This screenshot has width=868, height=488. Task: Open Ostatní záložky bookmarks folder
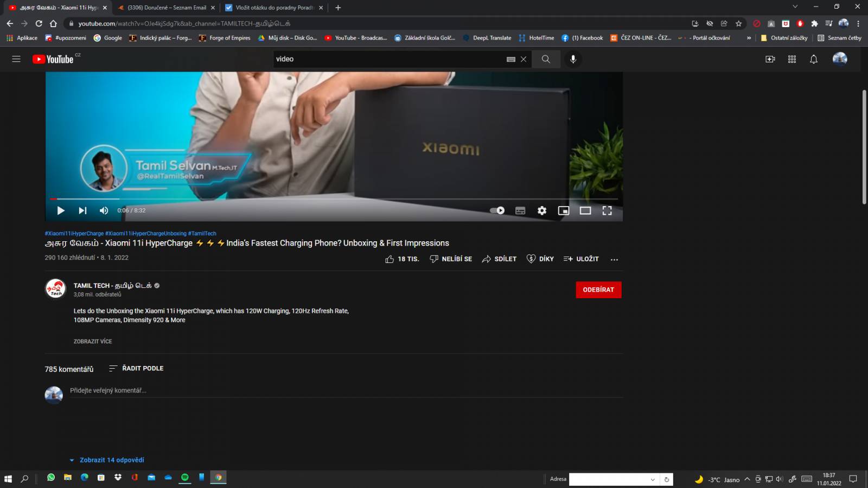tap(784, 38)
